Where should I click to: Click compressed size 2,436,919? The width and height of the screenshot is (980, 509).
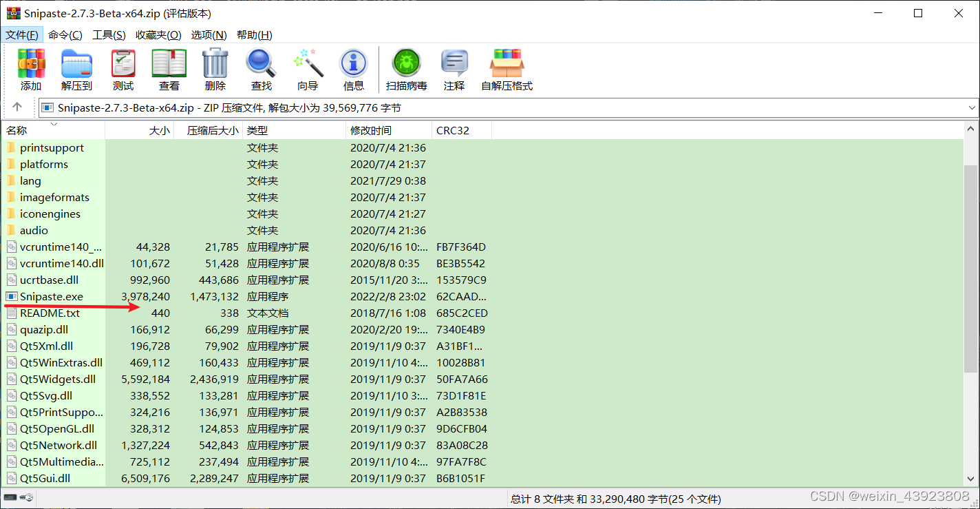click(214, 379)
